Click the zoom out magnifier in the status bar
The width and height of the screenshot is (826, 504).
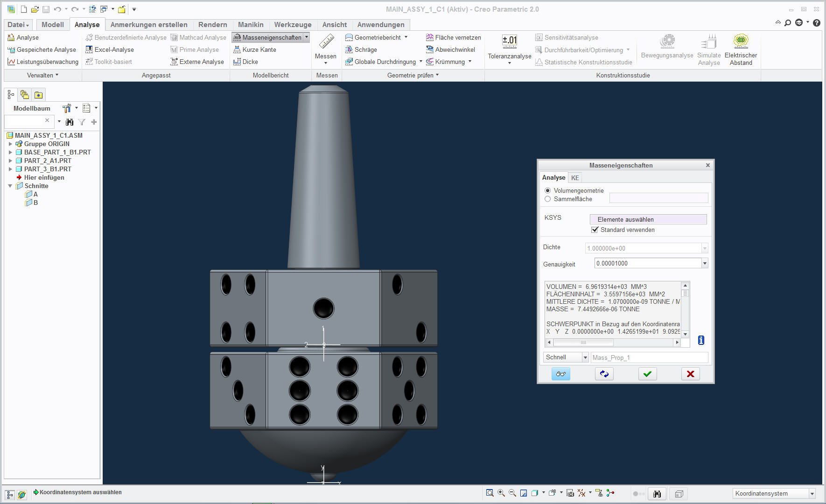(512, 493)
